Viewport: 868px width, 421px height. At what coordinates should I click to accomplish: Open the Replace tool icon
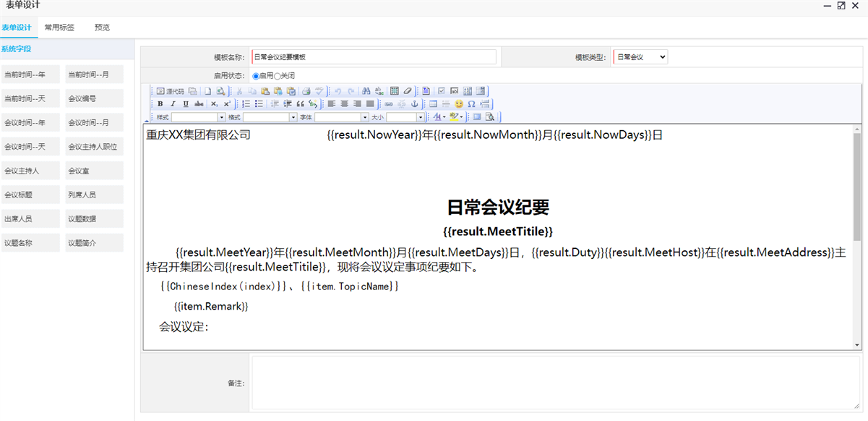click(x=379, y=91)
